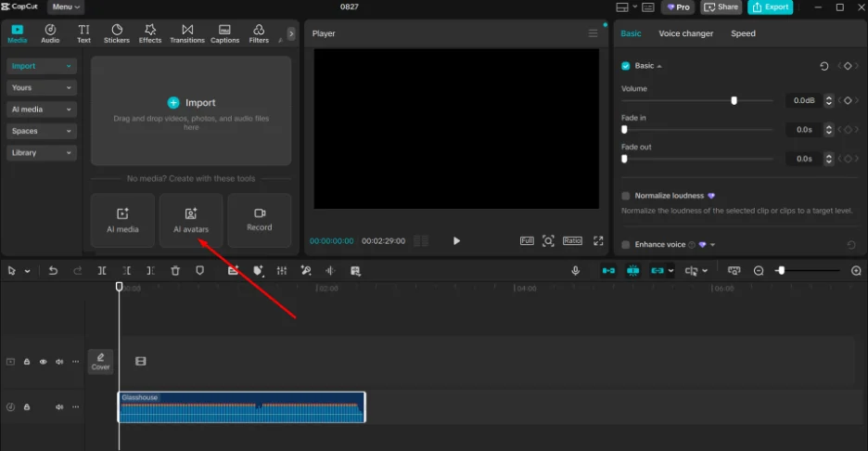Switch to the Speed tab
The width and height of the screenshot is (868, 451).
pyautogui.click(x=743, y=33)
